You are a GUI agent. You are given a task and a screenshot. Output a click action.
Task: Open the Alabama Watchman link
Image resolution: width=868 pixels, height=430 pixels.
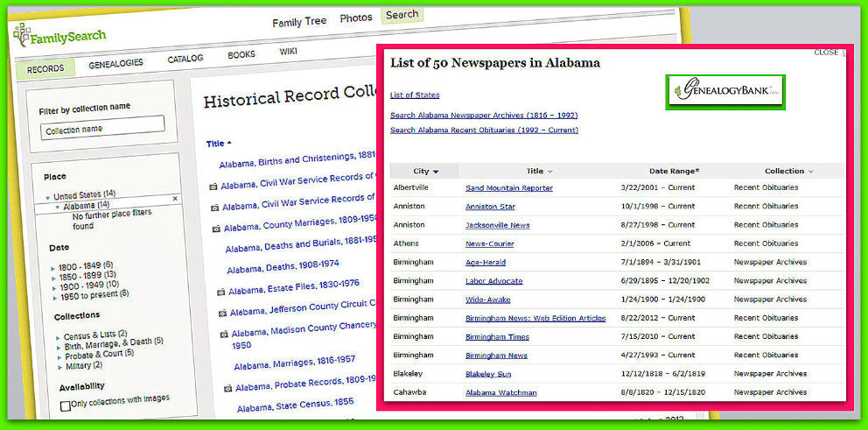(x=501, y=392)
